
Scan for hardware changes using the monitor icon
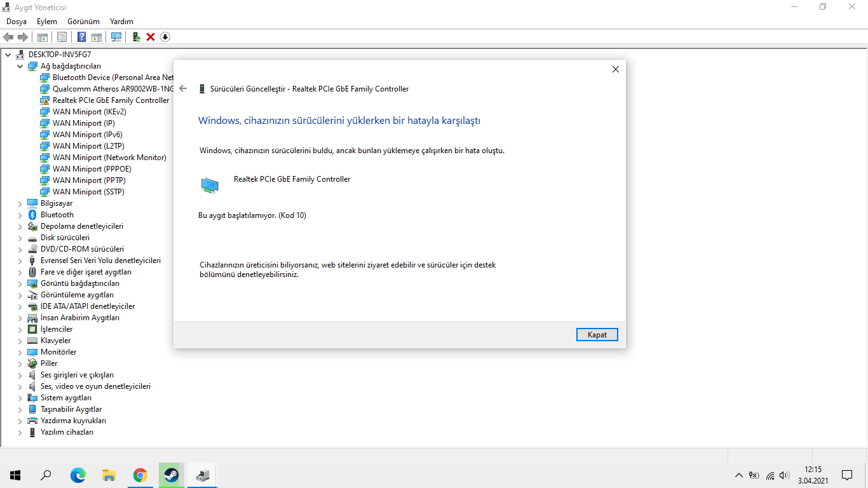pos(116,37)
